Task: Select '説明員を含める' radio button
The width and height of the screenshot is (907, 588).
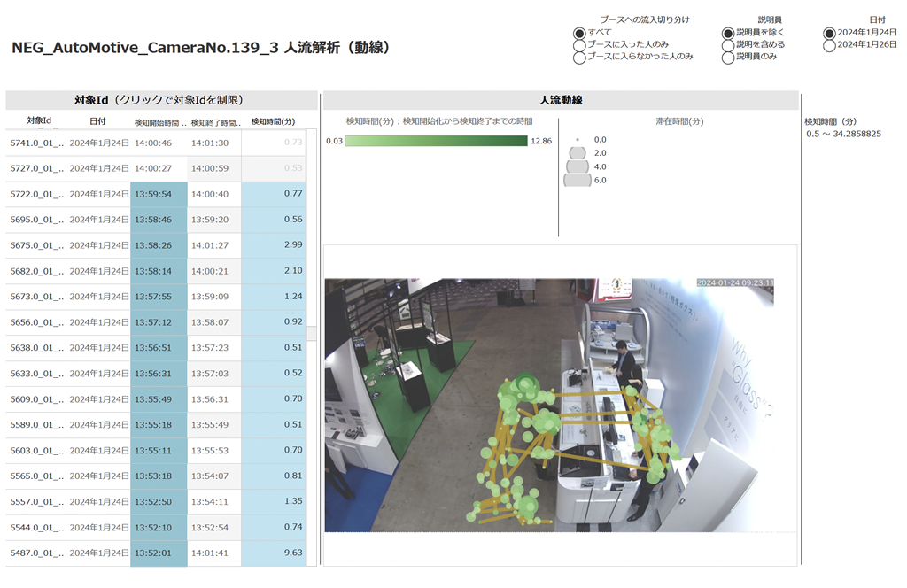Action: coord(729,45)
